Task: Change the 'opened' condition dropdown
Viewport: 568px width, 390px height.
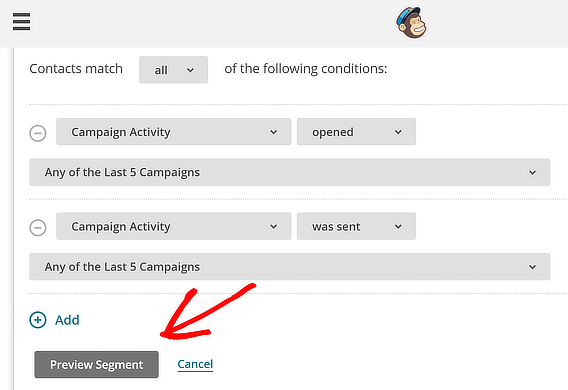Action: (356, 131)
